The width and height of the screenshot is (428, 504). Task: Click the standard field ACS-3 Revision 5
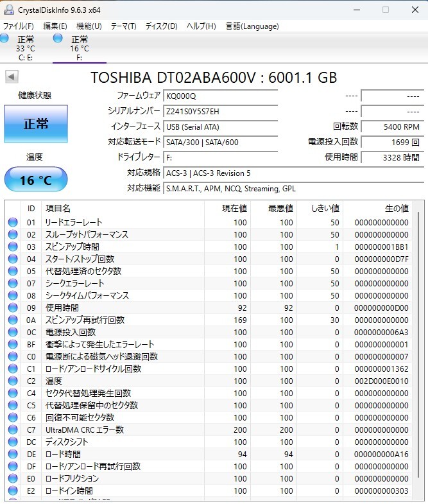294,173
